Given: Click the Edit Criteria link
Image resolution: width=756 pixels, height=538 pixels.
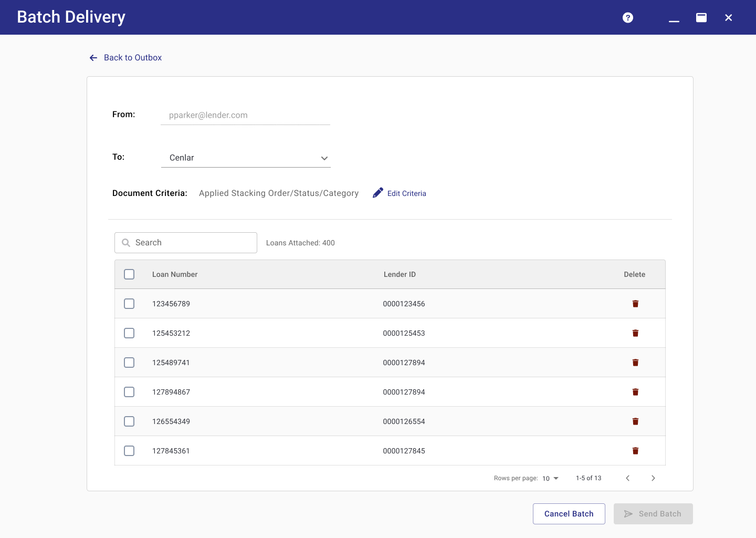Looking at the screenshot, I should (x=407, y=193).
